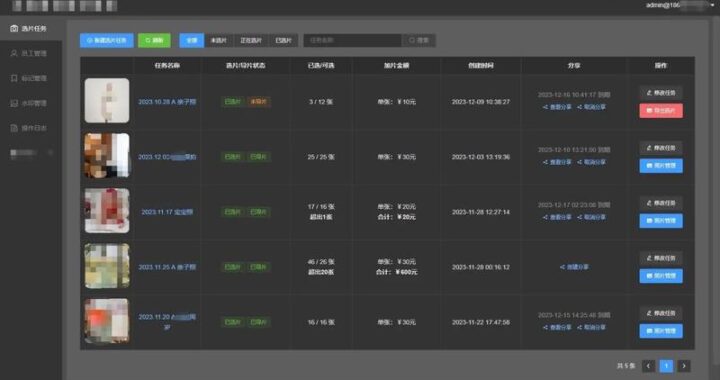Screen dimensions: 720x380
Task: Click the blue new task plus button
Action: [107, 40]
